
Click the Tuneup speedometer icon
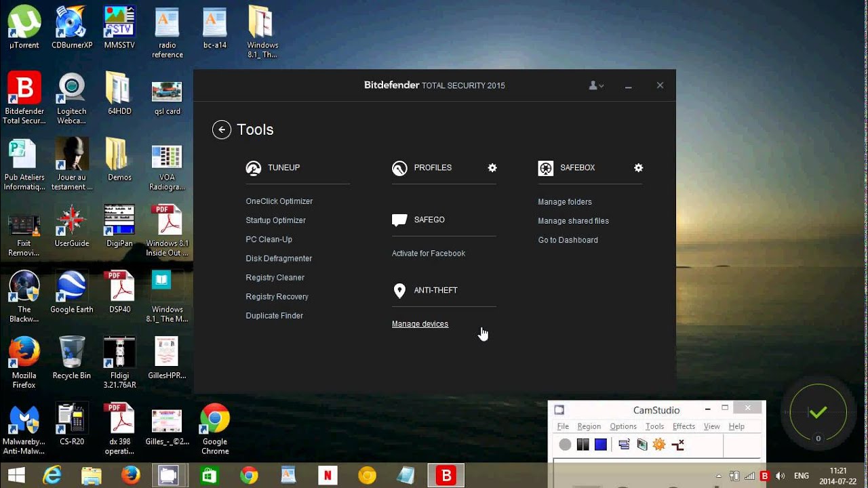254,168
